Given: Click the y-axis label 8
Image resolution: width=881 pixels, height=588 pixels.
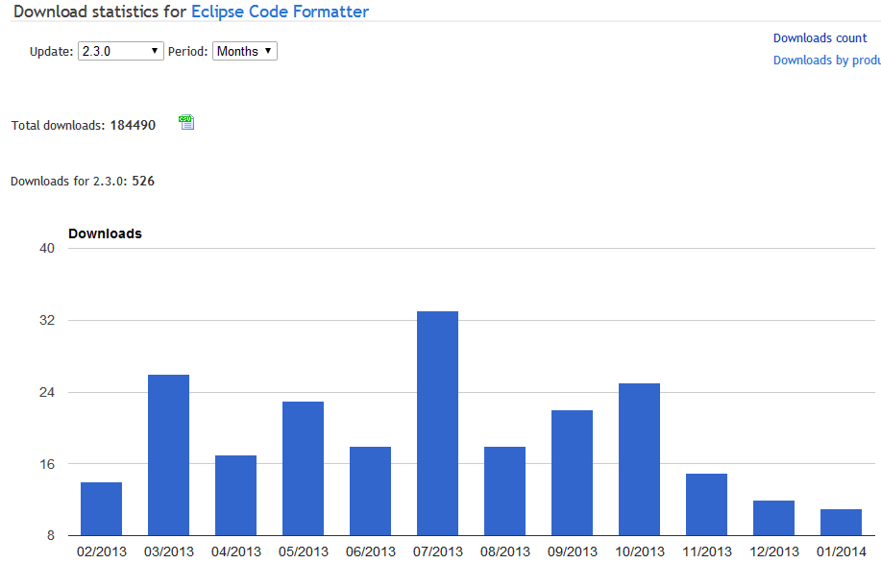Looking at the screenshot, I should 51,536.
